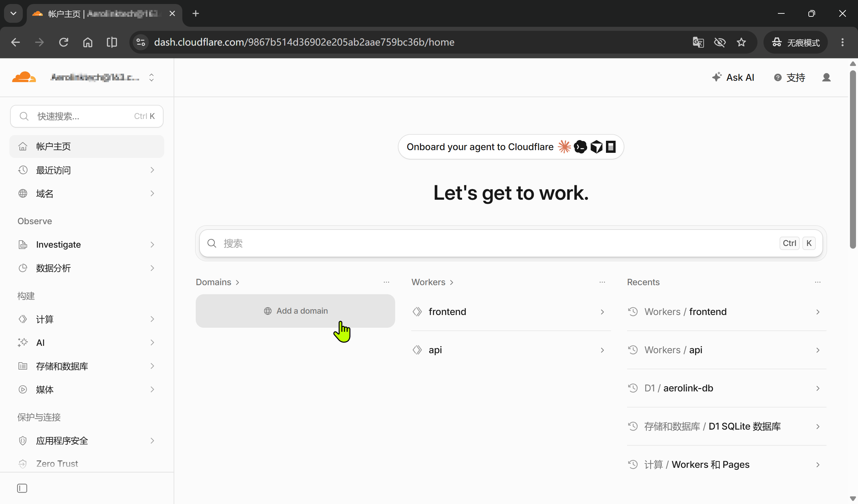Open Zero Trust in the sidebar
Image resolution: width=858 pixels, height=504 pixels.
[87, 463]
